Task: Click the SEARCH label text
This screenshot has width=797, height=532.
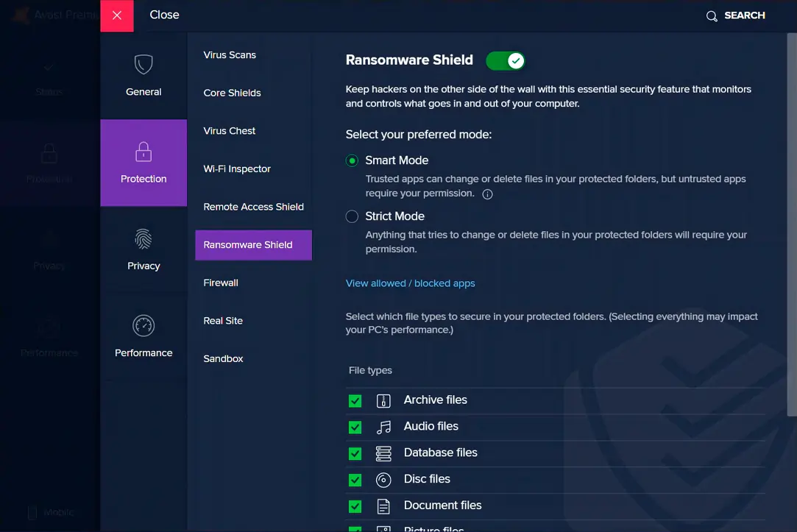Action: pyautogui.click(x=744, y=15)
